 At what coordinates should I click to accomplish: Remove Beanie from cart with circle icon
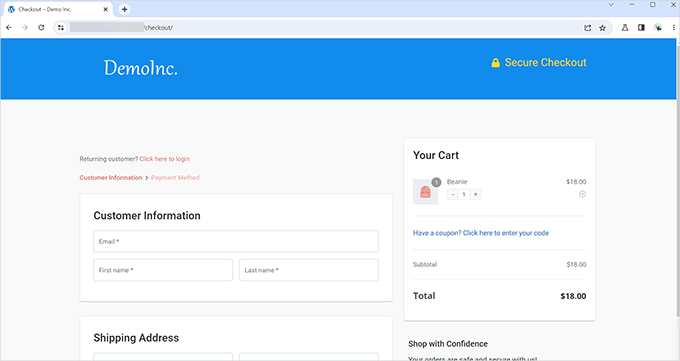click(x=582, y=194)
